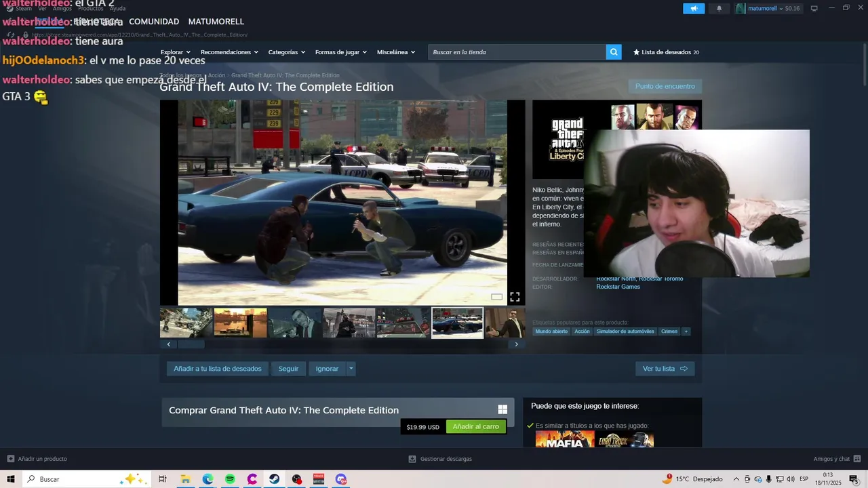
Task: Open the Punto de encuentro button
Action: click(x=665, y=86)
